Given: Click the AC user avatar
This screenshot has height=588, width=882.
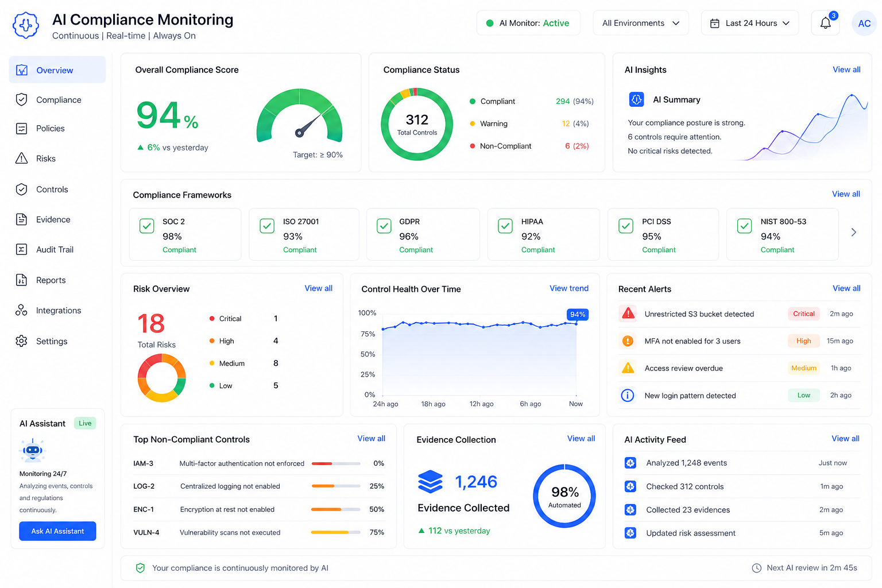Looking at the screenshot, I should coord(864,24).
